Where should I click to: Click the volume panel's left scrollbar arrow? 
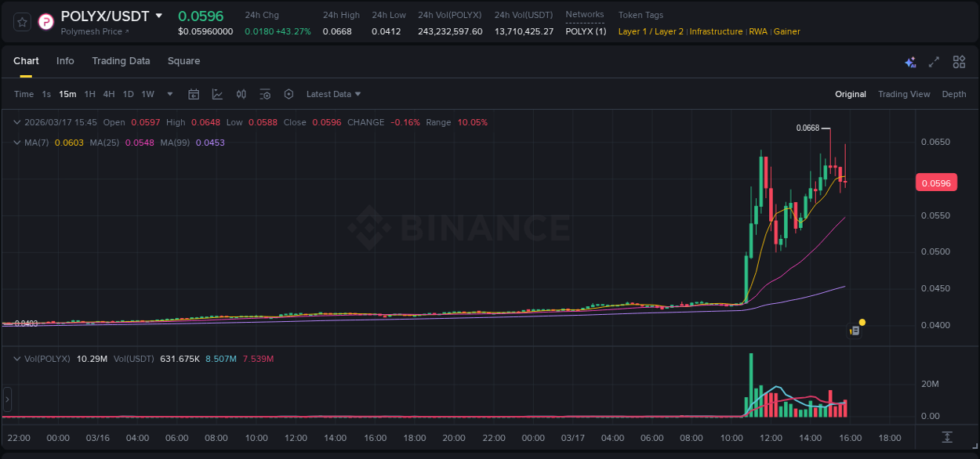click(7, 400)
